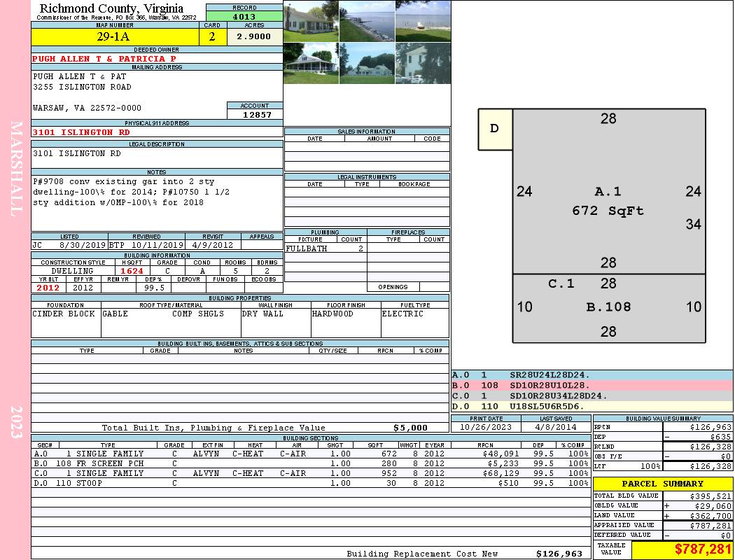
Task: Click the red H SQFT value 1624
Action: (x=132, y=270)
